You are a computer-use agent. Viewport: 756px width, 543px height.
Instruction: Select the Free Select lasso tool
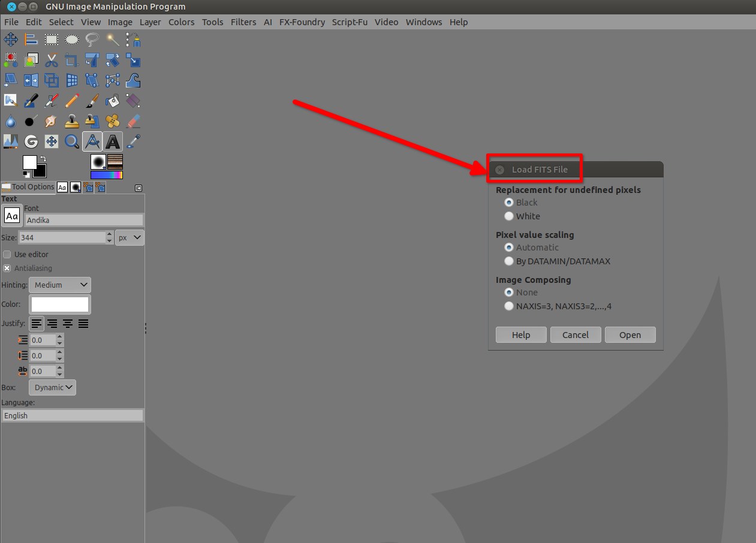[x=92, y=40]
